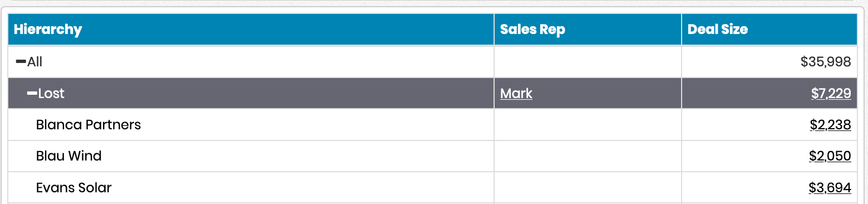Choose the Evans Solar row label
868x204 pixels.
(74, 188)
